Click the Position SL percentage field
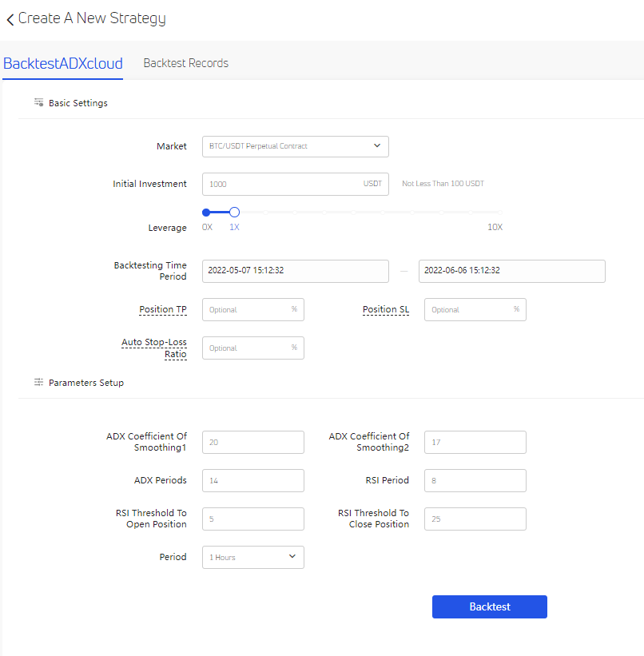The image size is (644, 656). coord(470,309)
